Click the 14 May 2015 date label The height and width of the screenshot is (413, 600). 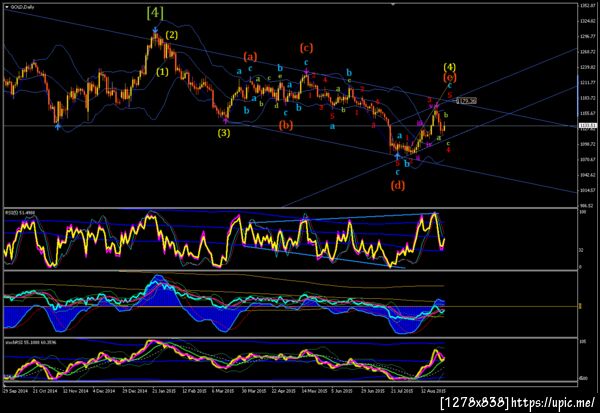[x=315, y=391]
